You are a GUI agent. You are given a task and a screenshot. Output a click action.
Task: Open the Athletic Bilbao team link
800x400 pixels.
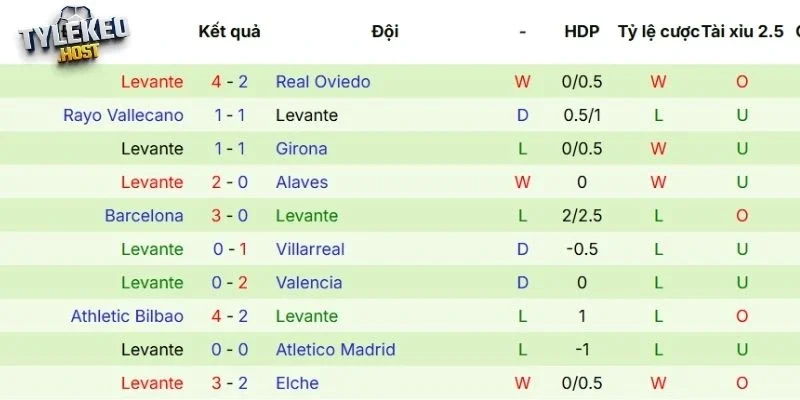coord(127,316)
